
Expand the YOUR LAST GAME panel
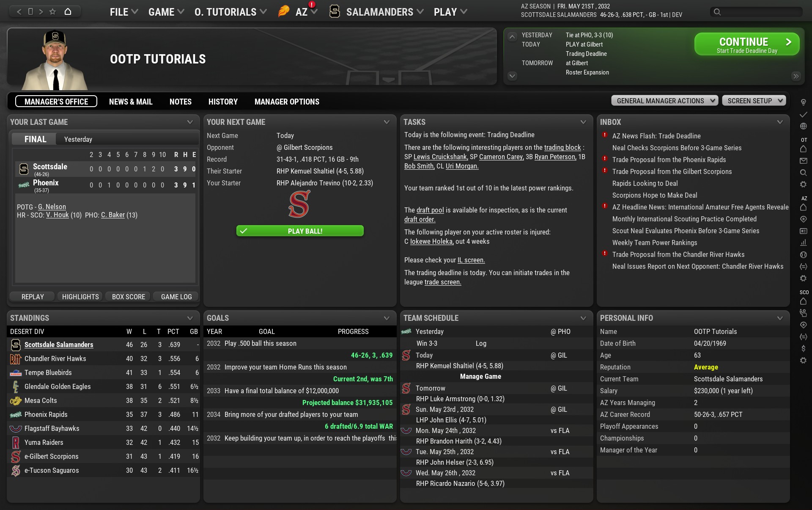point(189,121)
